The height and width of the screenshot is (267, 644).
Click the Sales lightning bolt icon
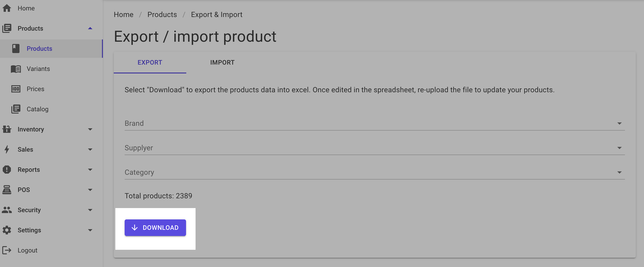[7, 150]
